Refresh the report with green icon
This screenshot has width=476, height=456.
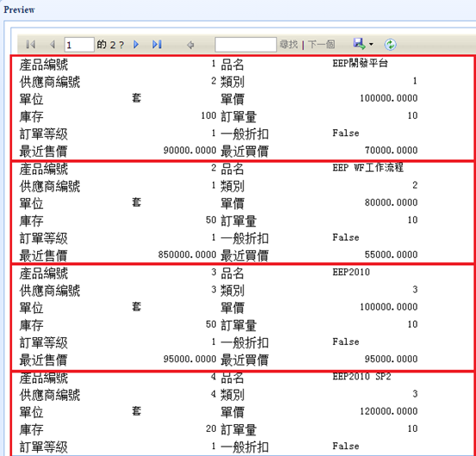390,45
